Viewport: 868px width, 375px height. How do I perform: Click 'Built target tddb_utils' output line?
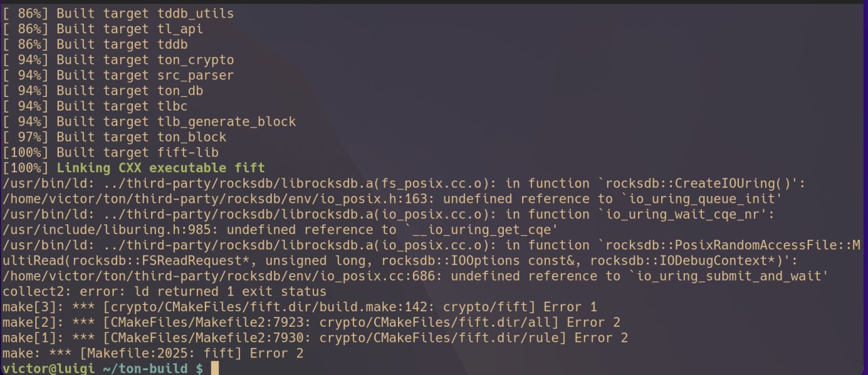point(118,14)
